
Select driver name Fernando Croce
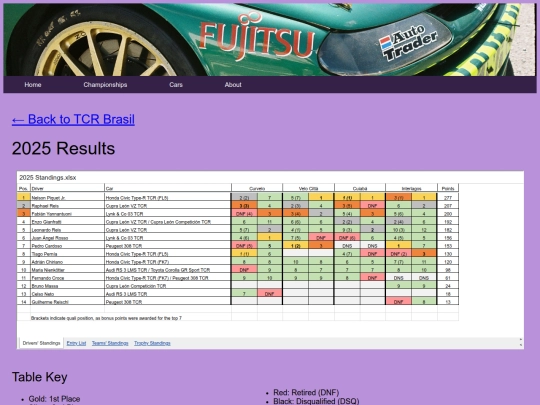pos(48,278)
